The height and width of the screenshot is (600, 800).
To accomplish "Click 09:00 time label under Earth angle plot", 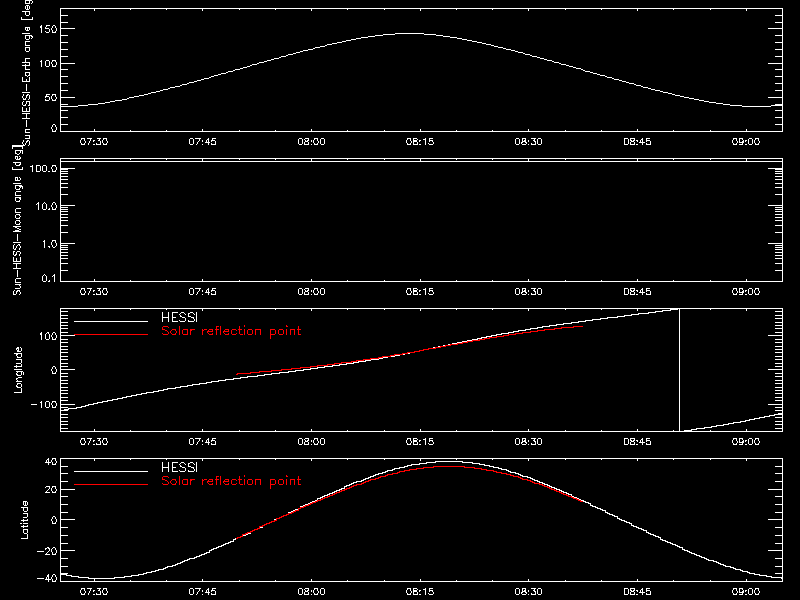I will pos(746,142).
